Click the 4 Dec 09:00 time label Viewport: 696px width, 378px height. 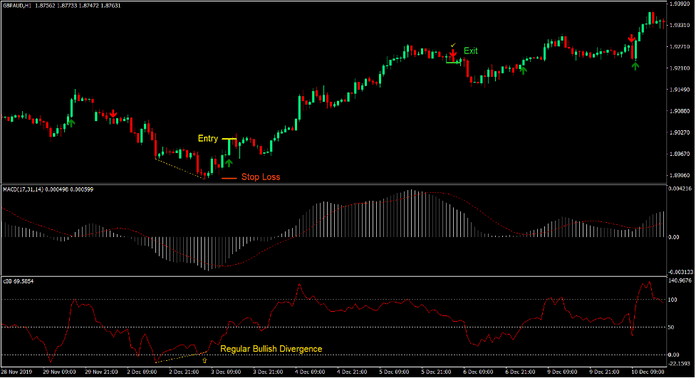coord(310,372)
